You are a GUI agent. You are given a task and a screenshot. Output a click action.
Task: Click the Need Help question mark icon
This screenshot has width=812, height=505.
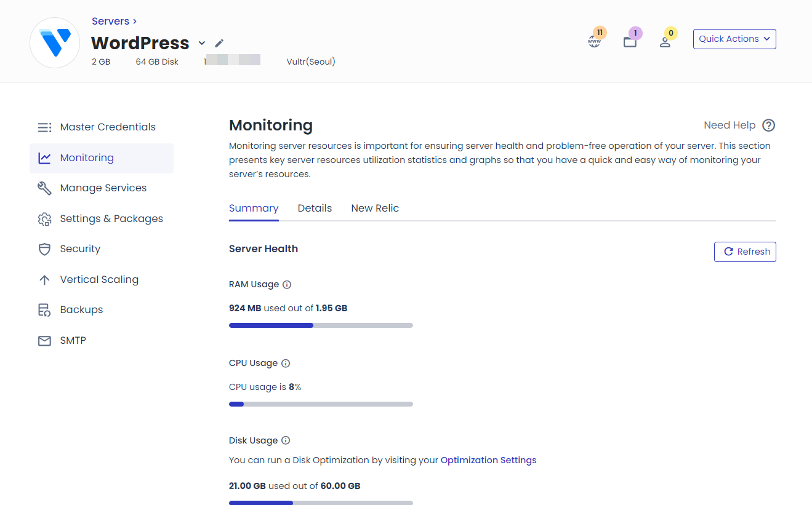coord(768,125)
